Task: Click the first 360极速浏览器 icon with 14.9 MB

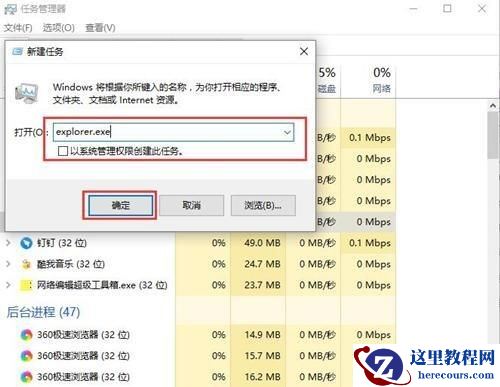Action: 27,335
